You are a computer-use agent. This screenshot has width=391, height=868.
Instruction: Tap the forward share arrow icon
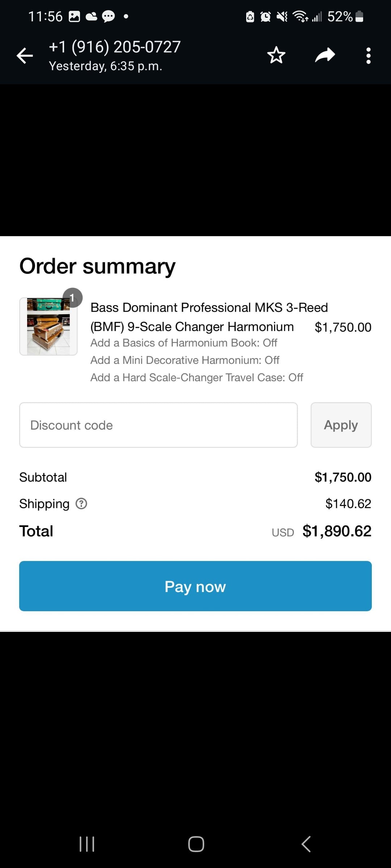point(325,55)
